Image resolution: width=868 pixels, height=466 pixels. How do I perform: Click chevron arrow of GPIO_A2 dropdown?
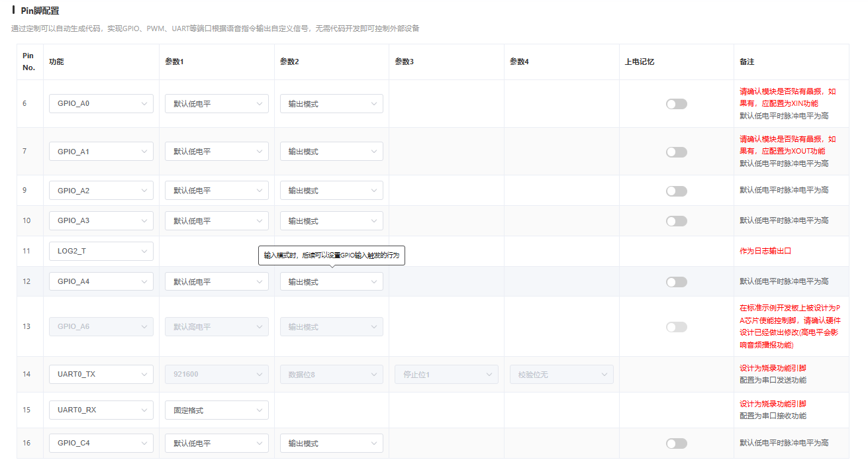coord(144,191)
